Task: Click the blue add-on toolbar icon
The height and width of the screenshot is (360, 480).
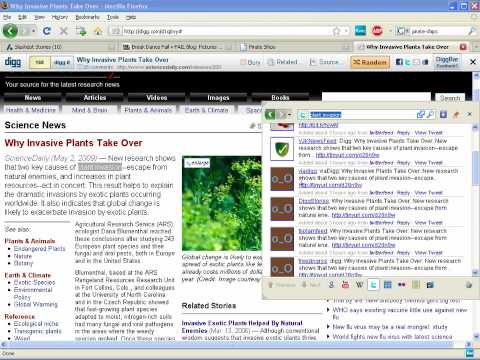Action: (360, 31)
